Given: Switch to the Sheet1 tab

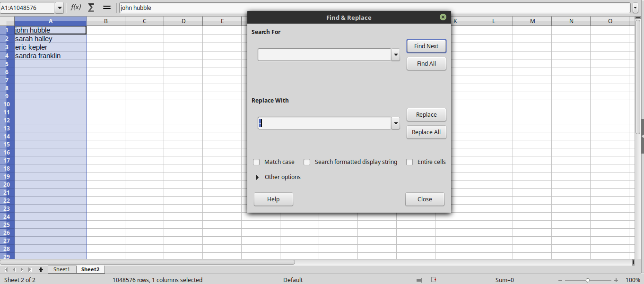Looking at the screenshot, I should (x=61, y=269).
